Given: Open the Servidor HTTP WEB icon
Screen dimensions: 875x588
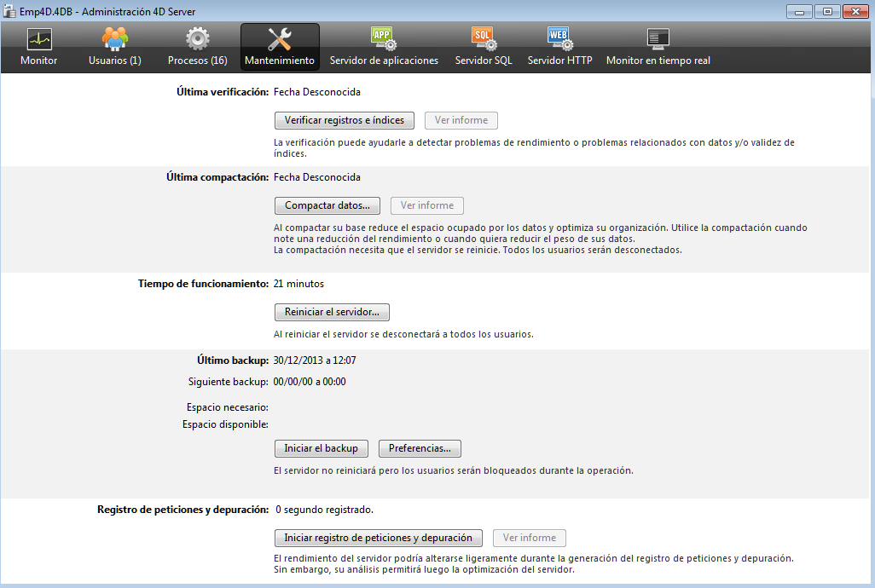Looking at the screenshot, I should 559,38.
